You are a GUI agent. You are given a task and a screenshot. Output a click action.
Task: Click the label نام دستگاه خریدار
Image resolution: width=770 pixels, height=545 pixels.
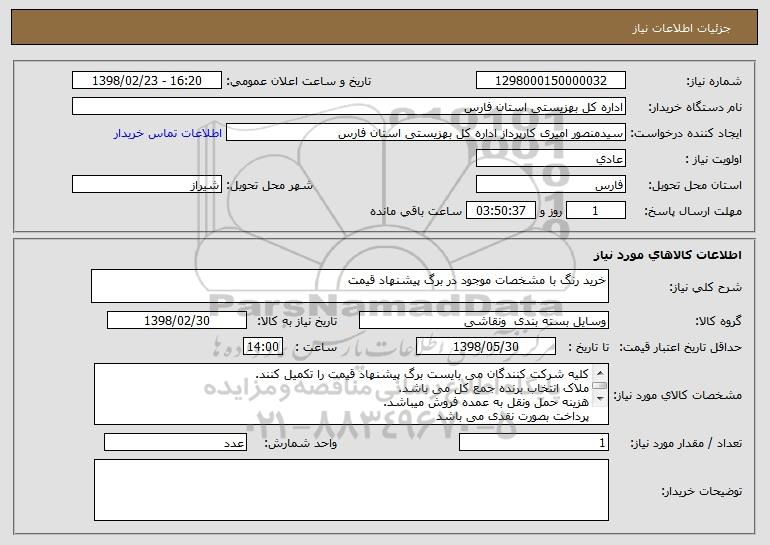pyautogui.click(x=695, y=108)
